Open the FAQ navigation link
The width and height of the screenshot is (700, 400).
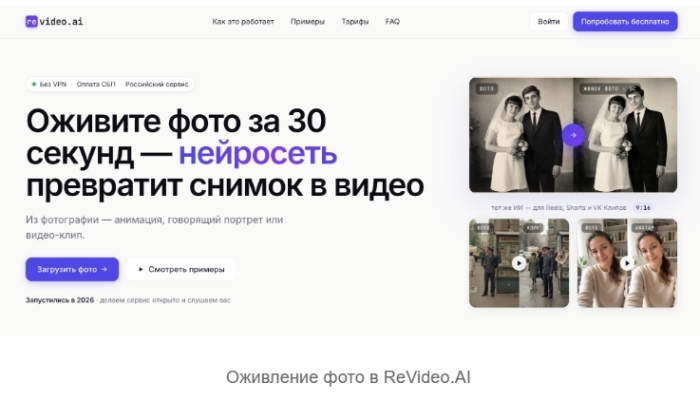tap(392, 21)
